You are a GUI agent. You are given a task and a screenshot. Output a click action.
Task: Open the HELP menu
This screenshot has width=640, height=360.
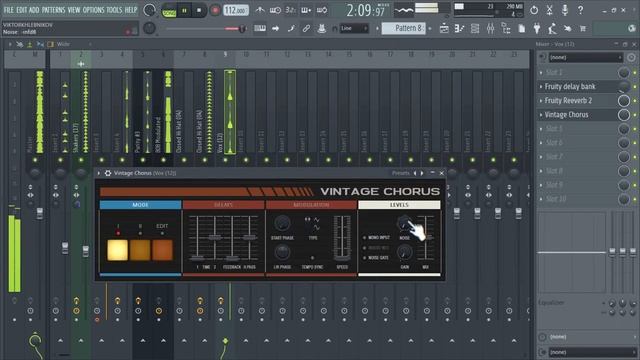click(x=131, y=10)
